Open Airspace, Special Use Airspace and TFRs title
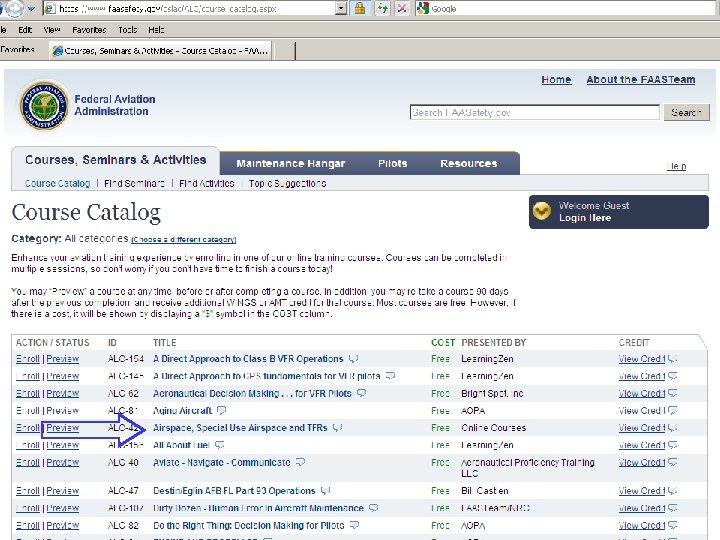Image resolution: width=720 pixels, height=540 pixels. (240, 428)
